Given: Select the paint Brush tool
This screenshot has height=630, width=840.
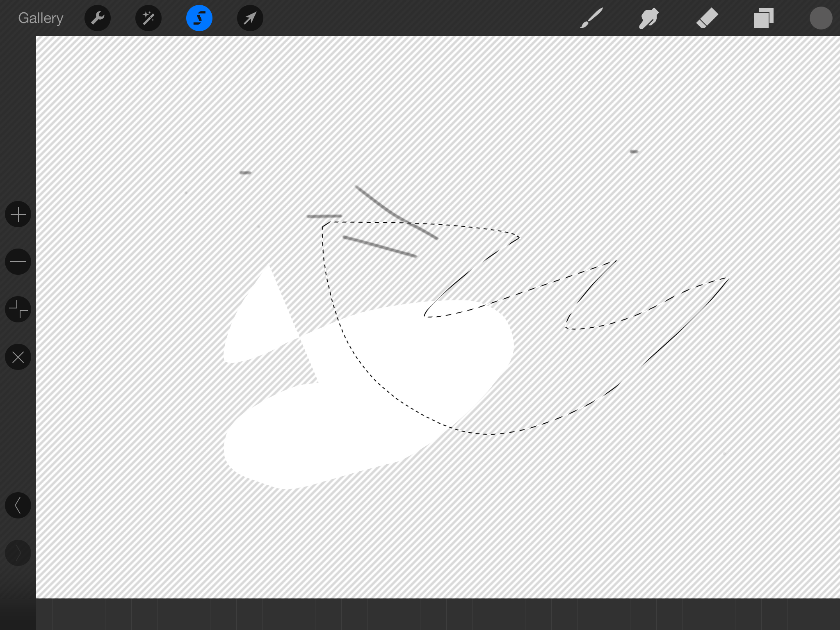Looking at the screenshot, I should pos(591,18).
